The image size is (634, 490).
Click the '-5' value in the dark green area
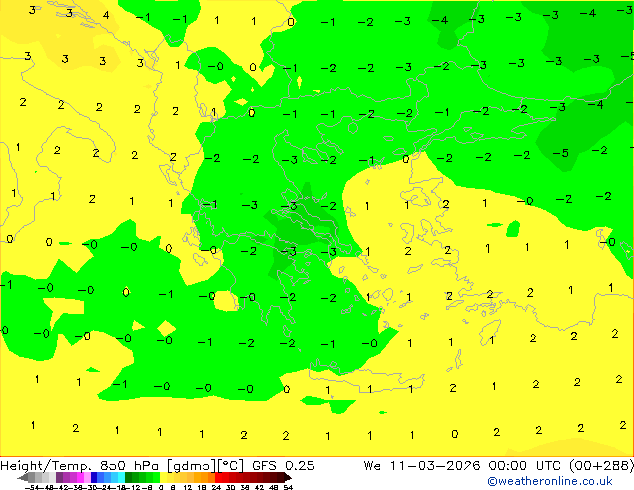[561, 153]
